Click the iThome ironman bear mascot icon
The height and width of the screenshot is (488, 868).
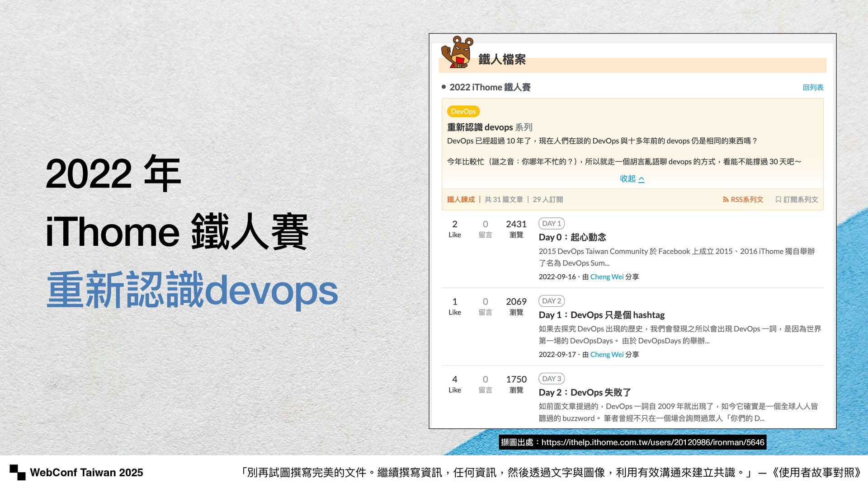457,52
